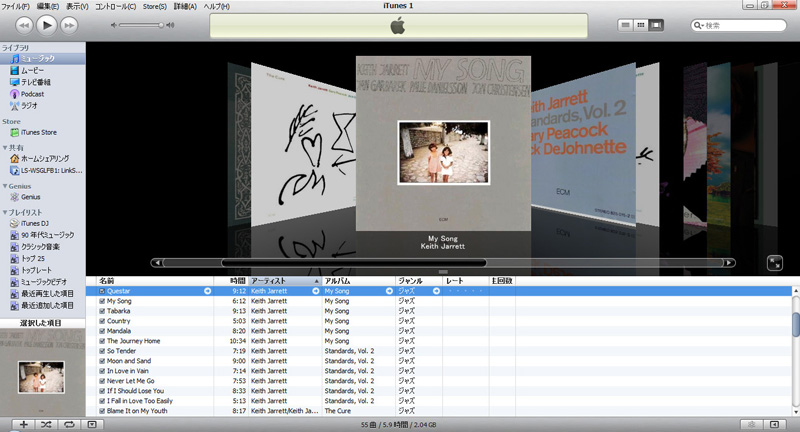Screen dimensions: 800x432
Task: Open the Store(S) menu
Action: 155,6
